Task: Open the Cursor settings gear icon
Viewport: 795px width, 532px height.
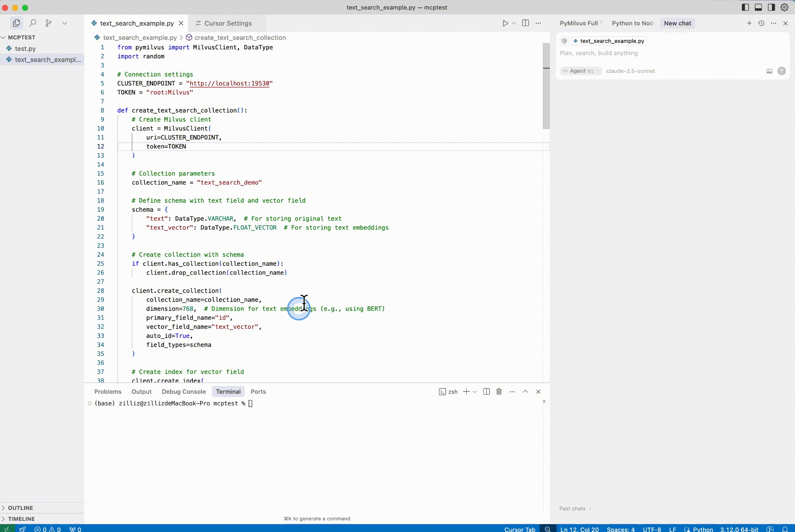Action: [x=784, y=7]
